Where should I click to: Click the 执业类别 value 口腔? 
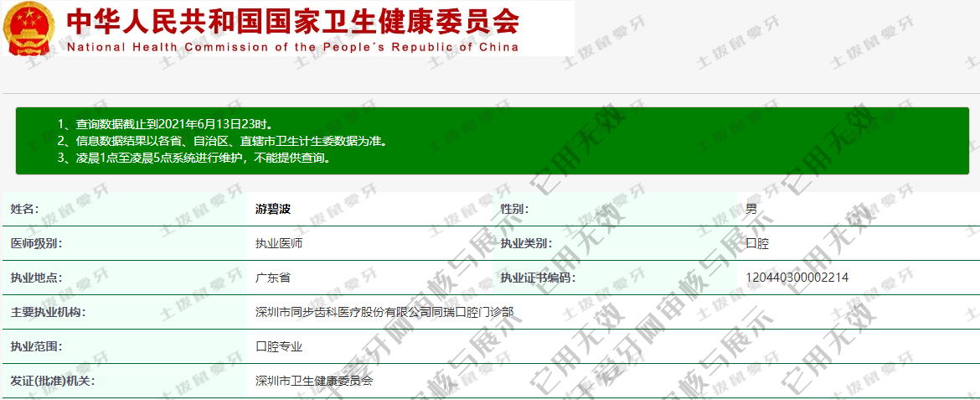(757, 244)
